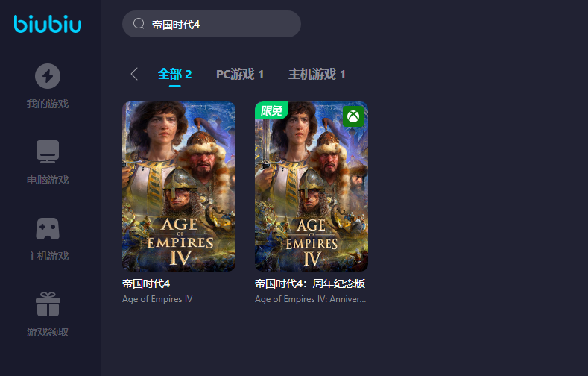
Task: Click the biubiu logo
Action: point(48,24)
